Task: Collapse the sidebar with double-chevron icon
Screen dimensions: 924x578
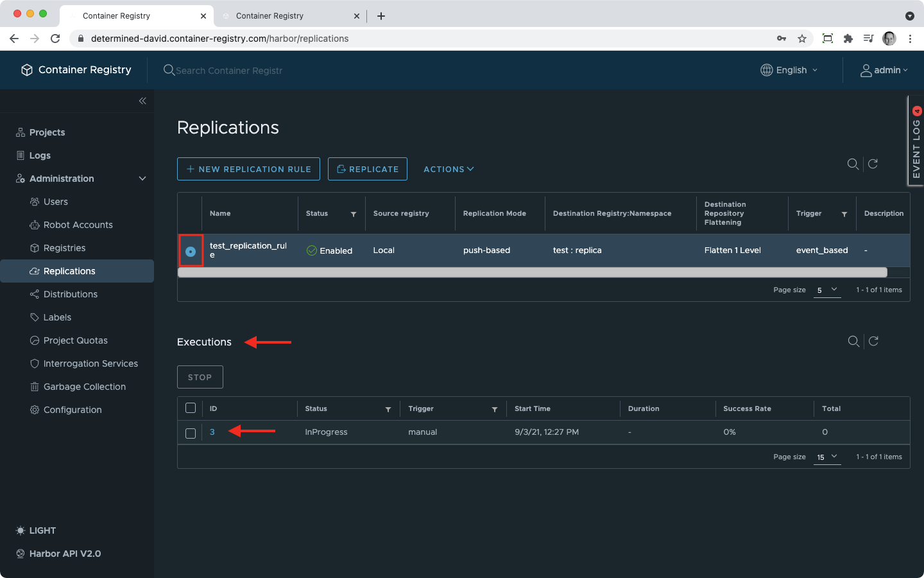Action: (142, 101)
